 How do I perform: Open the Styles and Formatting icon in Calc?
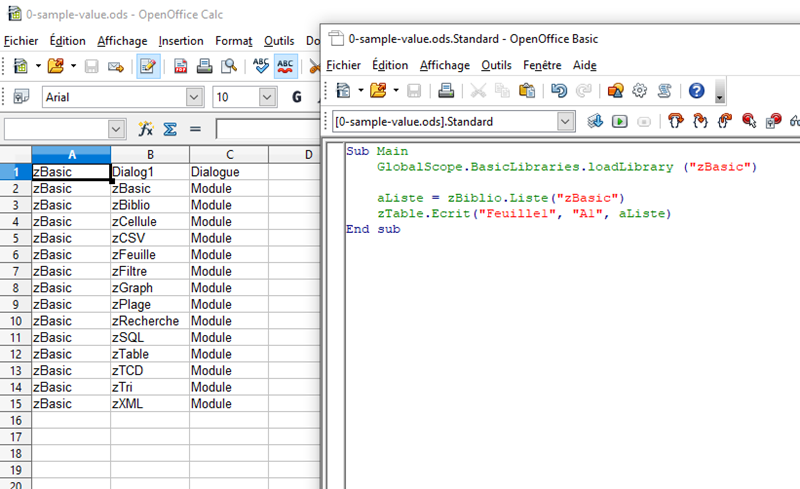tap(21, 97)
